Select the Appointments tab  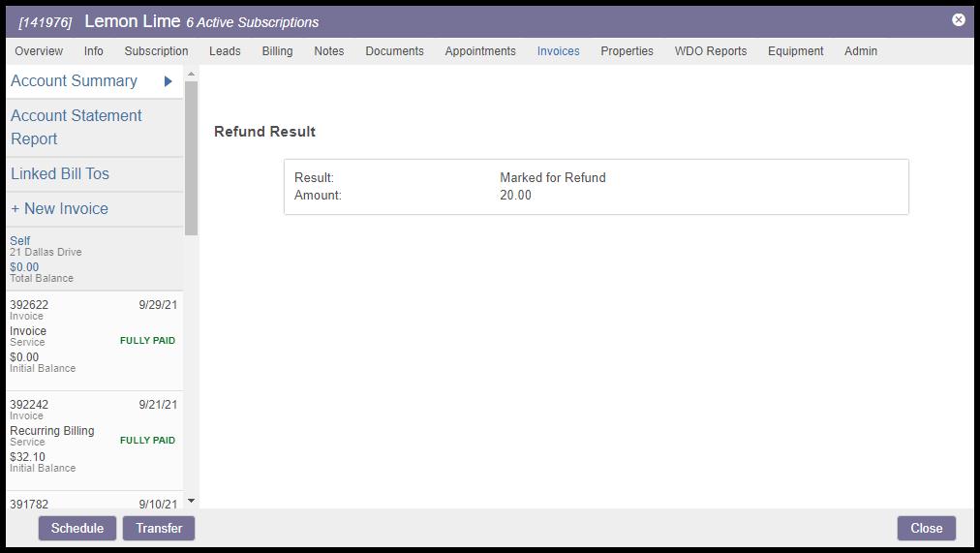(x=479, y=51)
